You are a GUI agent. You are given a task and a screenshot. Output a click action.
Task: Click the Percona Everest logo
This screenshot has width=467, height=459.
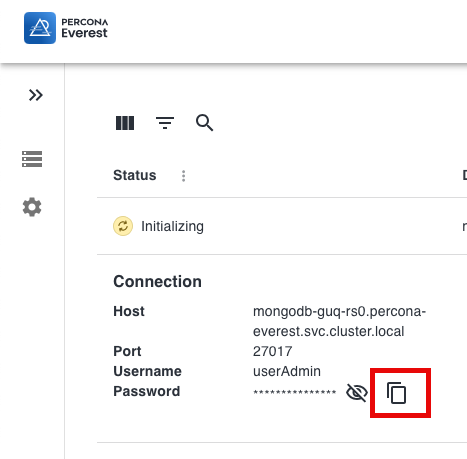[40, 28]
